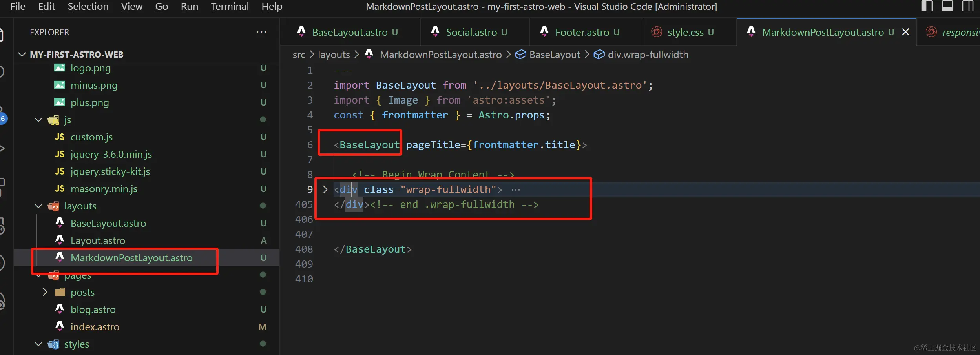Open jquery-3.6.0.min.js file

pyautogui.click(x=111, y=154)
